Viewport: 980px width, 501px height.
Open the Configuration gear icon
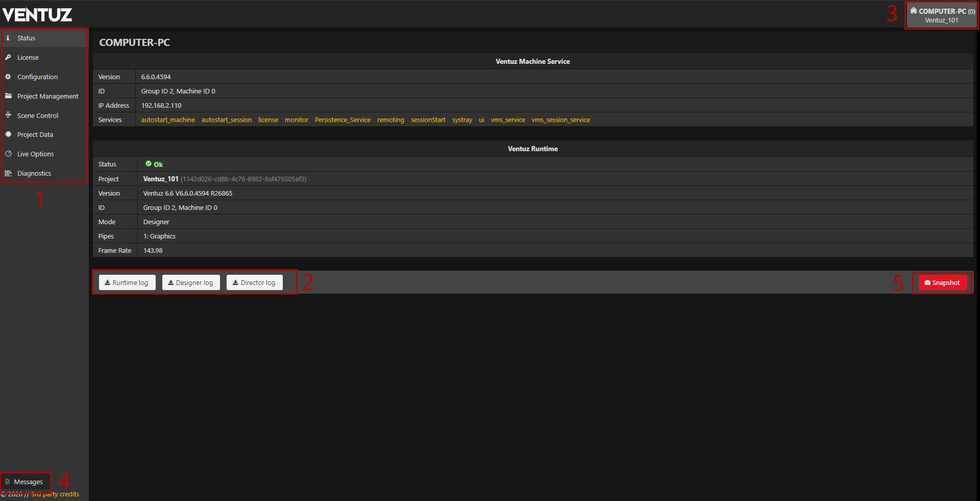tap(8, 77)
